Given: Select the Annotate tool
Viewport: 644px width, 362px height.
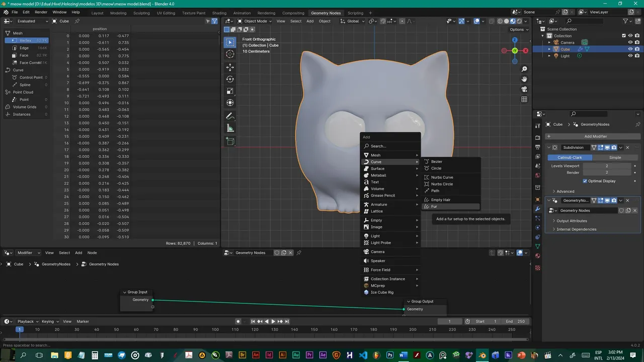Looking at the screenshot, I should point(230,116).
